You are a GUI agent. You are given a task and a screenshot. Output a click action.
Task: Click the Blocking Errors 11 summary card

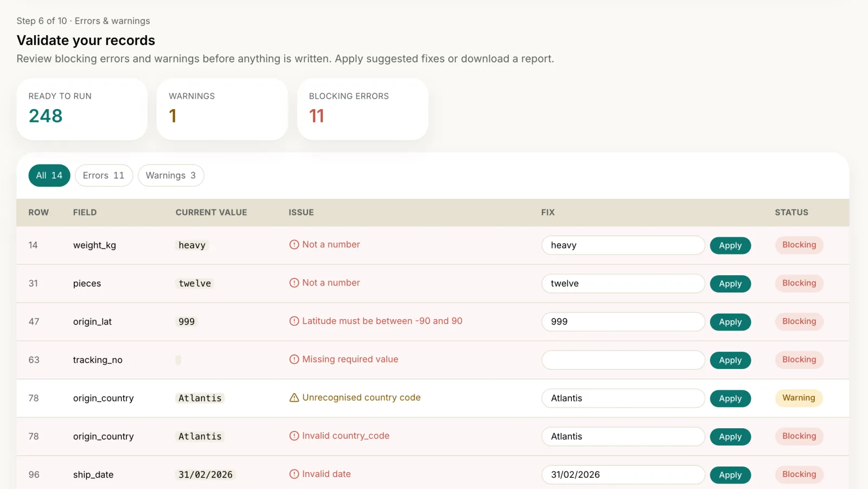pyautogui.click(x=363, y=109)
